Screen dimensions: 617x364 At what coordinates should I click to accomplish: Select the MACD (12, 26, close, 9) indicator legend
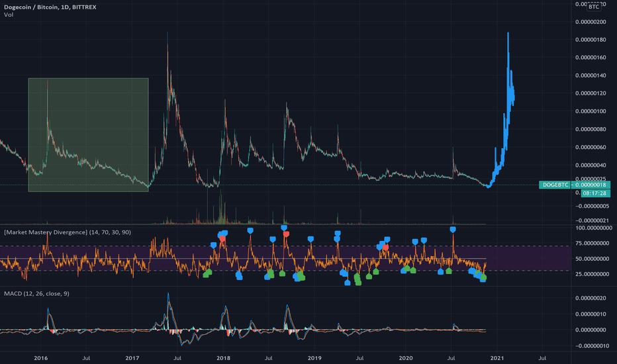[36, 294]
